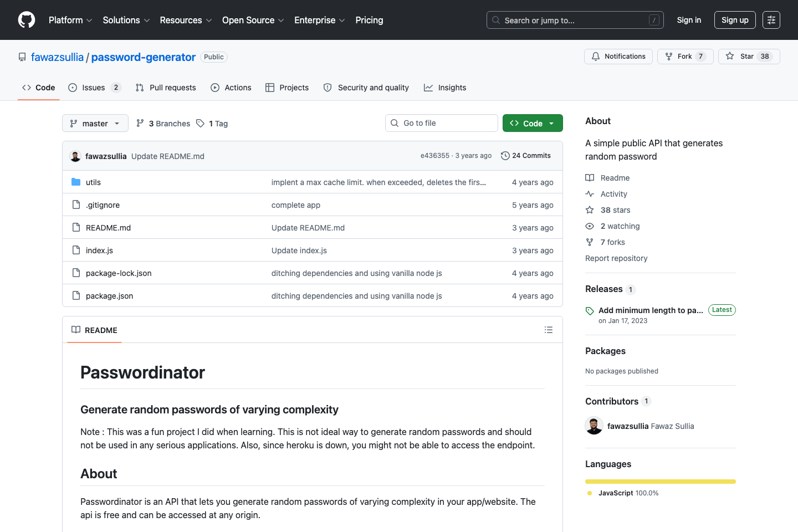Viewport: 798px width, 532px height.
Task: Click the Activity pulse icon
Action: (x=589, y=194)
